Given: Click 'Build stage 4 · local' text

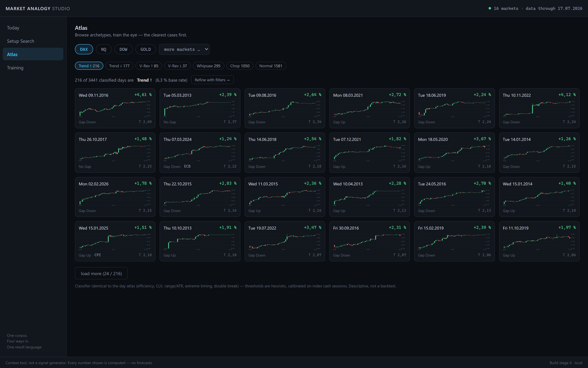Looking at the screenshot, I should pyautogui.click(x=566, y=363).
